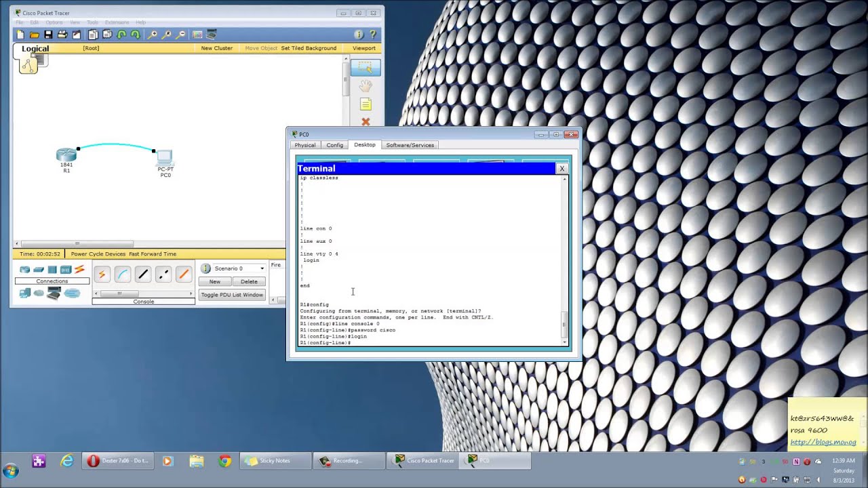868x488 pixels.
Task: Select the copper cross-over dashed cable
Action: pyautogui.click(x=163, y=274)
